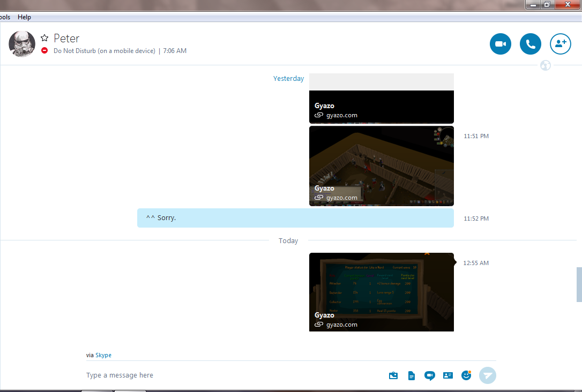Open the Gyazo player status board preview

382,292
